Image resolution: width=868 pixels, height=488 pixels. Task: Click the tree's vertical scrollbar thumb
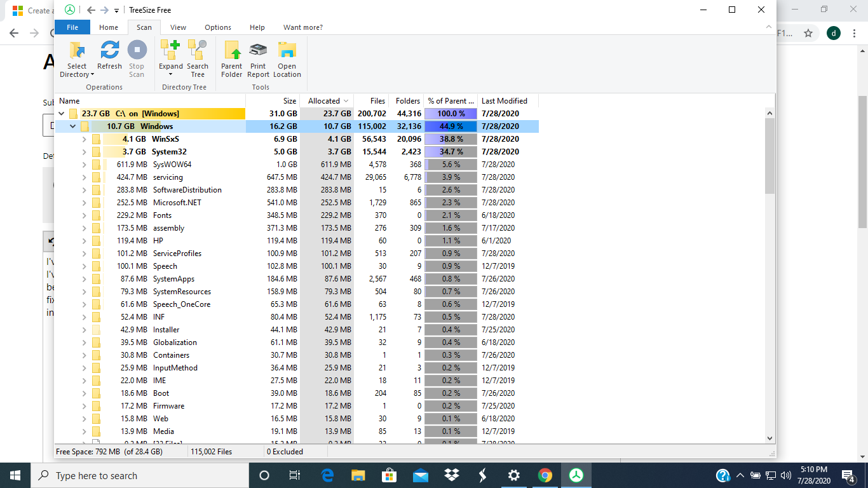click(x=770, y=156)
